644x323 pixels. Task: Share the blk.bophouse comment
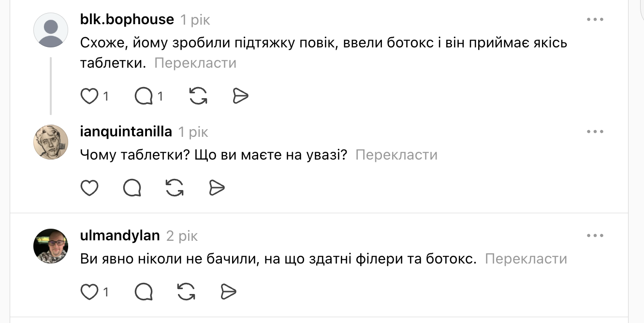240,96
